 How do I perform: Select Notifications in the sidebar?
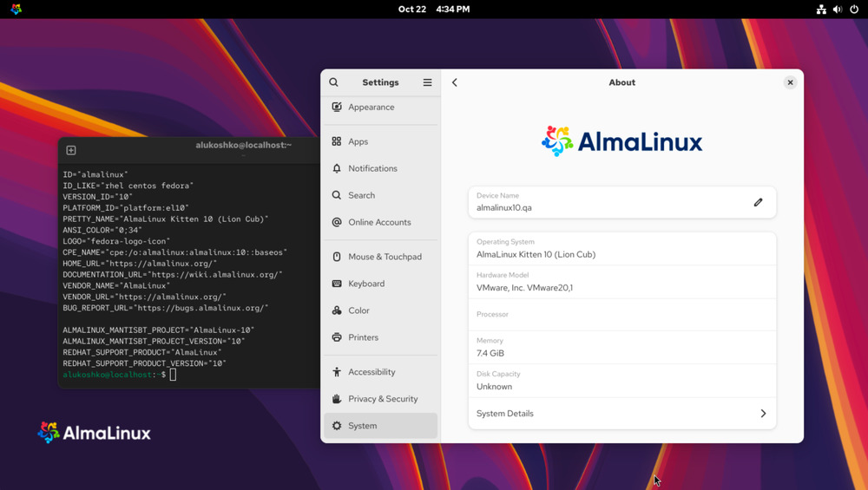point(372,168)
